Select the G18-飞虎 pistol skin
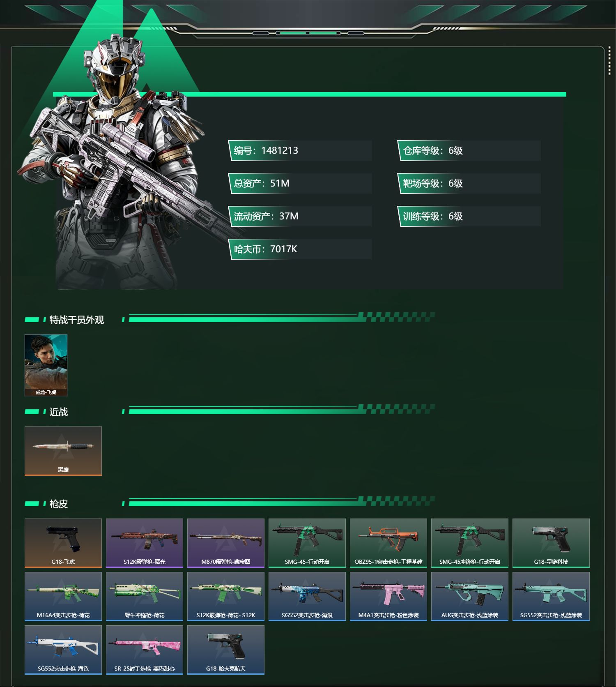Image resolution: width=616 pixels, height=687 pixels. (63, 543)
